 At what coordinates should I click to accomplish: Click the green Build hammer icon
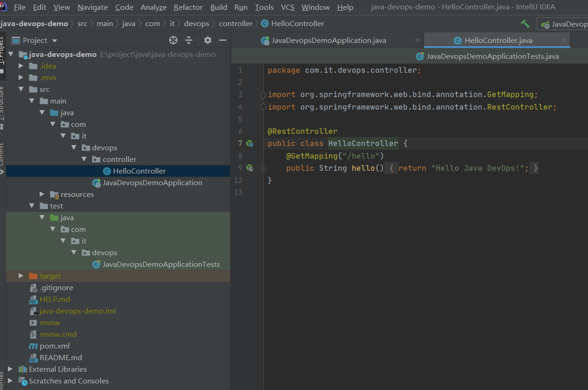coord(525,24)
